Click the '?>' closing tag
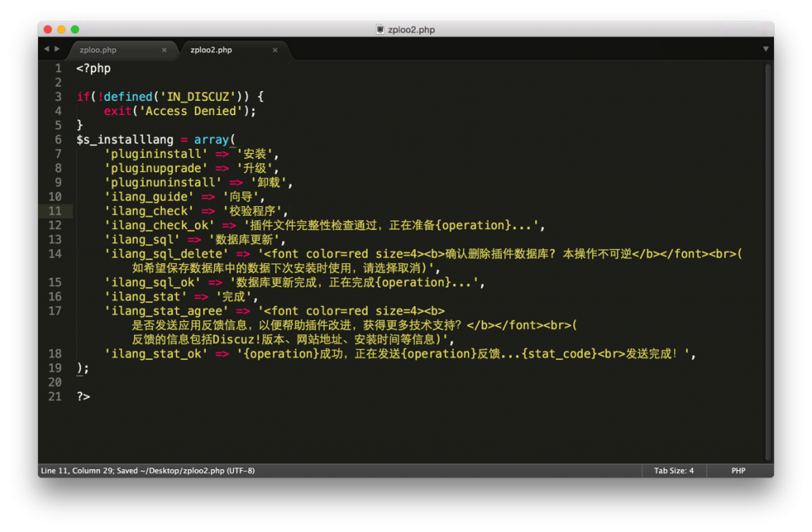Image resolution: width=812 pixels, height=532 pixels. point(83,396)
